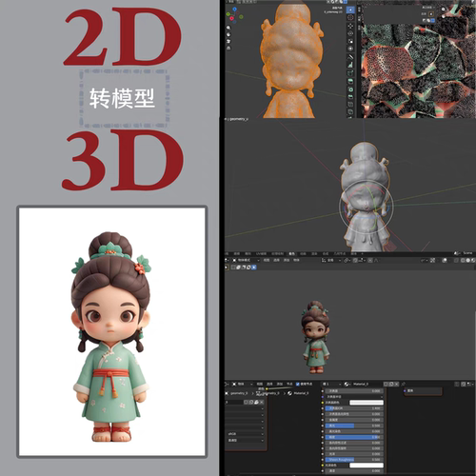The width and height of the screenshot is (476, 476).
Task: Open the subsurface method dropdown on BSDF node
Action: [354, 397]
